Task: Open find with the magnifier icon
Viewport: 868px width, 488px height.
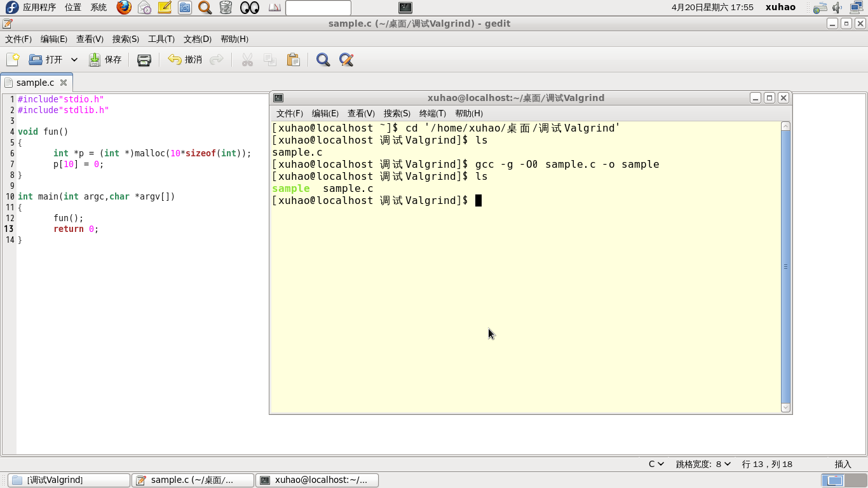Action: coord(323,60)
